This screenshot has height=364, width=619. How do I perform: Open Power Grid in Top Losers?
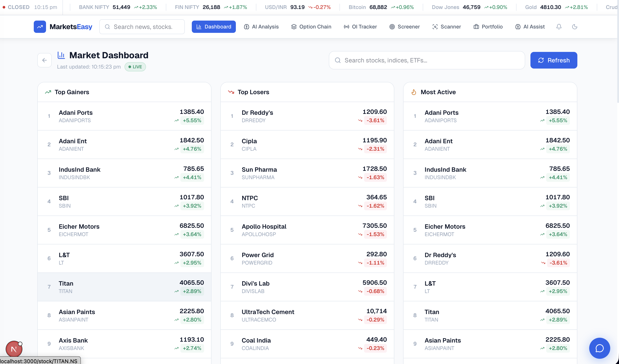pos(307,258)
